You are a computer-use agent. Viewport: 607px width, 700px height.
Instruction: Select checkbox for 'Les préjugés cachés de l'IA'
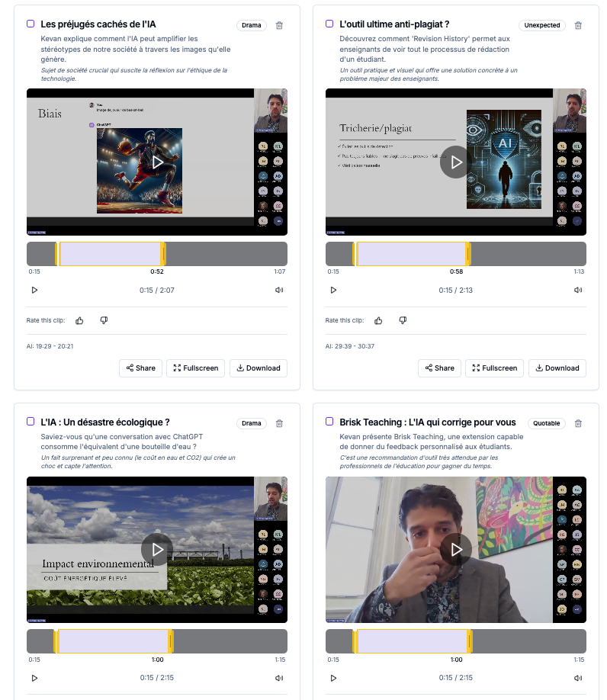[x=31, y=24]
